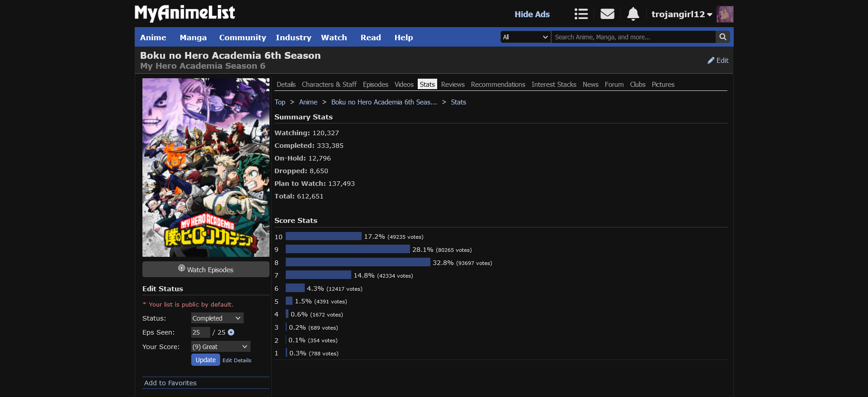Click Boku no Hero Academia 6th Seas... breadcrumb
This screenshot has width=868, height=397.
[384, 102]
